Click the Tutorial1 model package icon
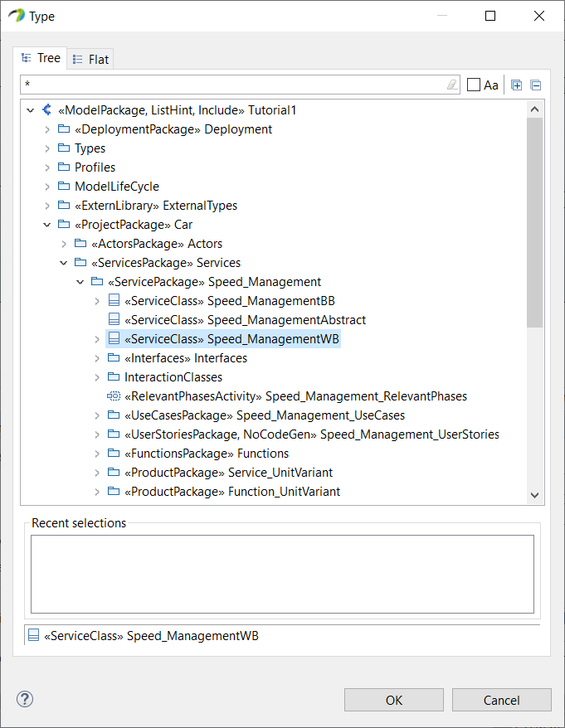This screenshot has height=728, width=565. click(x=47, y=109)
